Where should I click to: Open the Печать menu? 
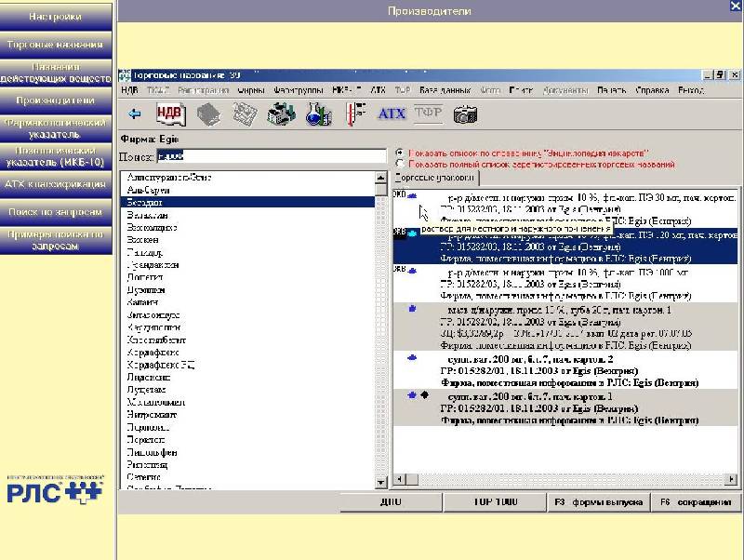tap(612, 90)
